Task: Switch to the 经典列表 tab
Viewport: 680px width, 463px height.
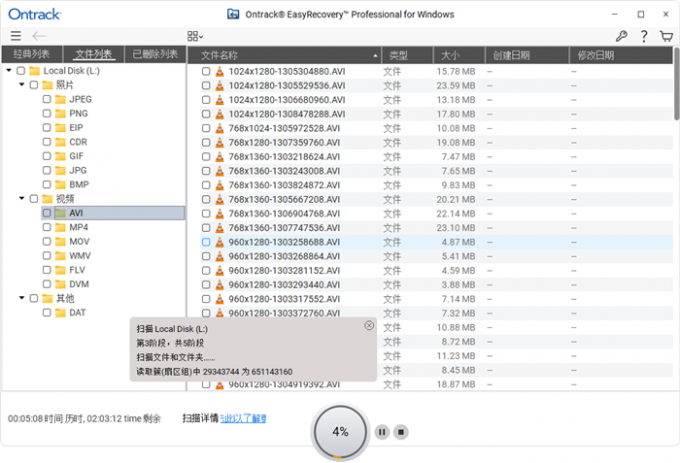Action: [32, 54]
